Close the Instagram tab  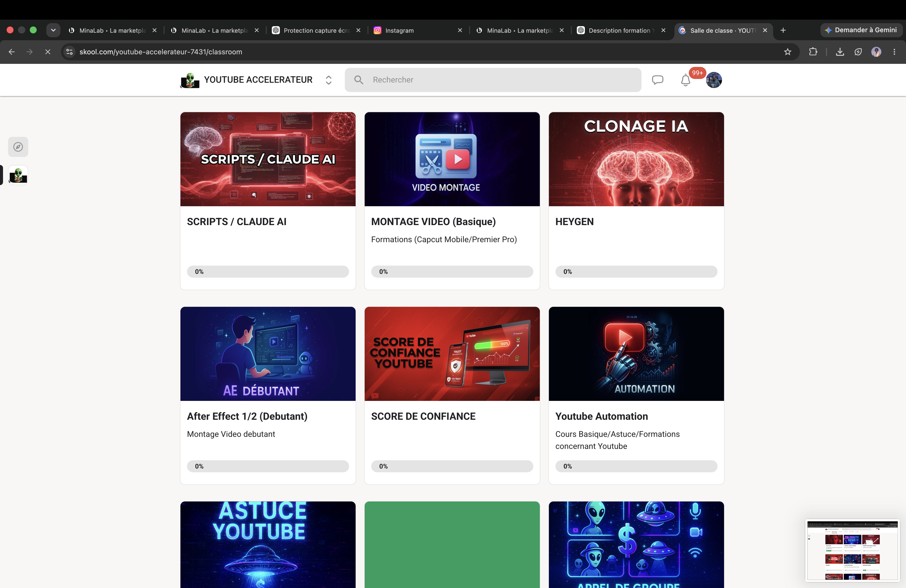(460, 30)
